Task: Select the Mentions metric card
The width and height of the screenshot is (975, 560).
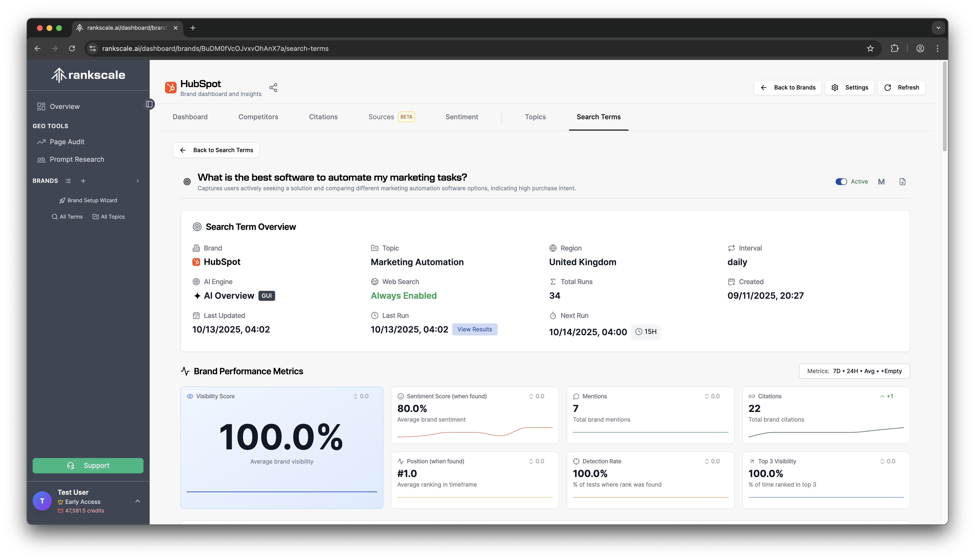Action: (650, 415)
